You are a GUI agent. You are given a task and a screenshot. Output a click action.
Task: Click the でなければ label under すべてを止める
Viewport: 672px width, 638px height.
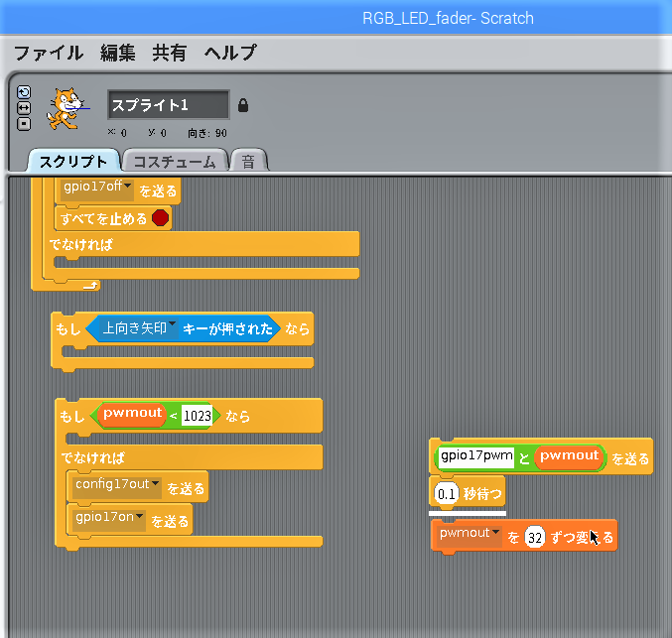(x=81, y=244)
